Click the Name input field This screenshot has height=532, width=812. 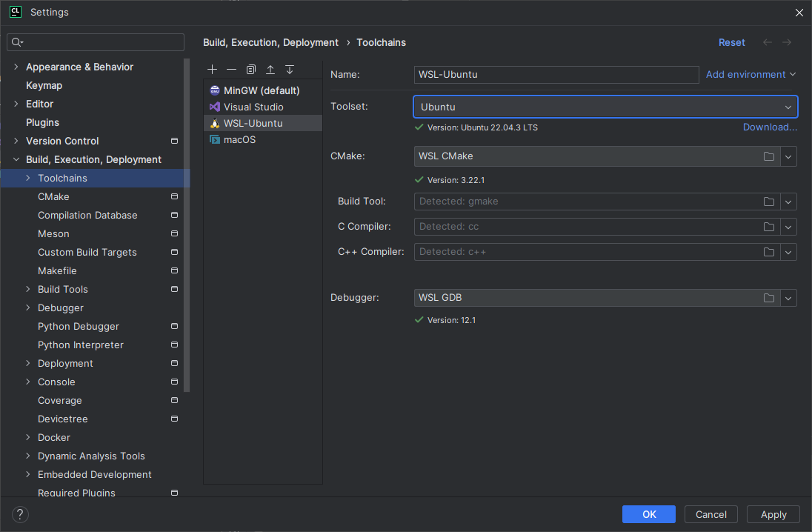click(556, 74)
